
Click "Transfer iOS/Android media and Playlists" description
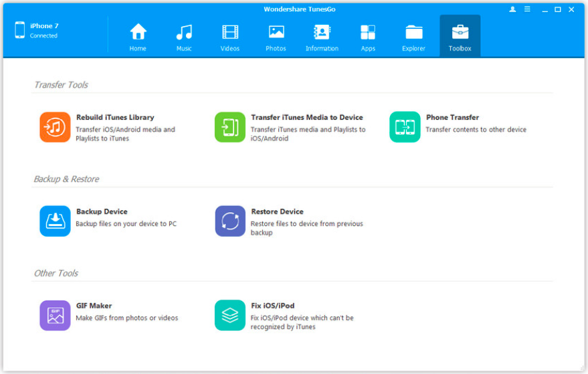[125, 134]
